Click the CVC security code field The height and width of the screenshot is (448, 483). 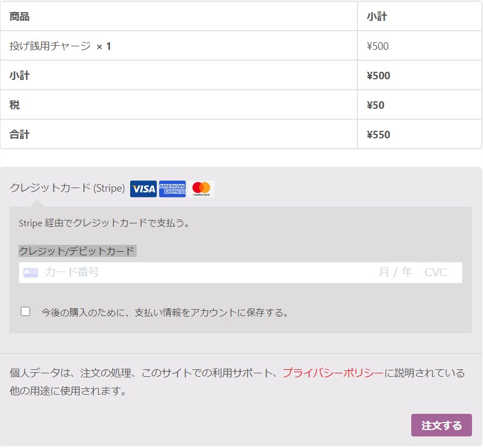click(436, 272)
